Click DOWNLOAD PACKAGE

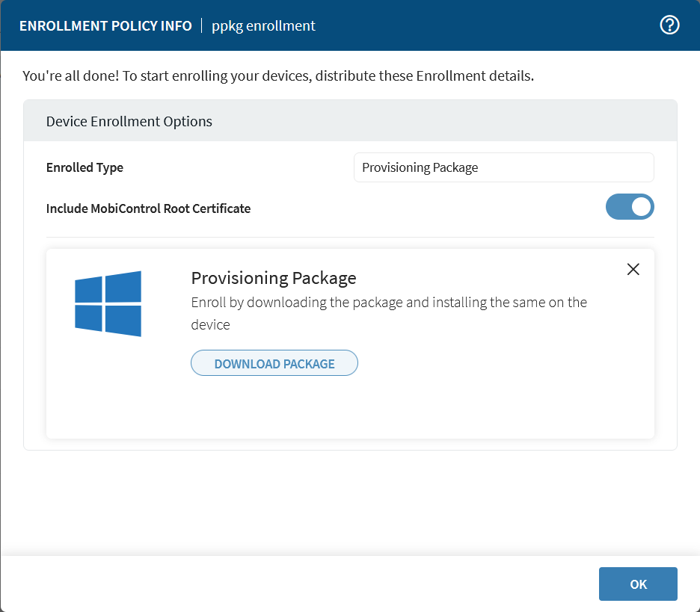[274, 363]
